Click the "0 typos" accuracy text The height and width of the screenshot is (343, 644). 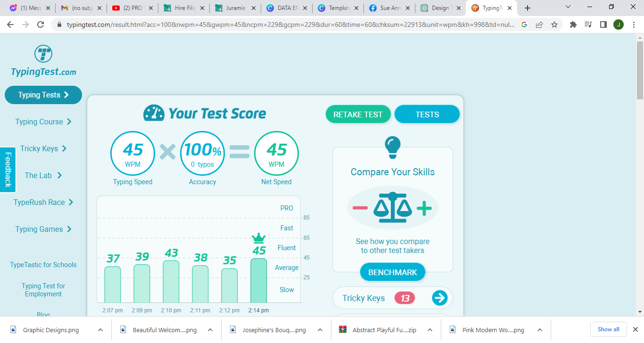(x=203, y=164)
